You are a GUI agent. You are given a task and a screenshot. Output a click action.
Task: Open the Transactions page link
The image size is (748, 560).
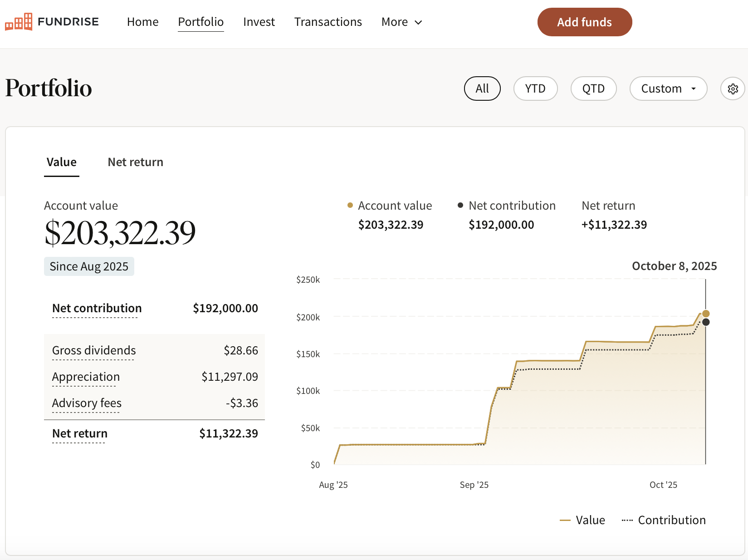328,22
